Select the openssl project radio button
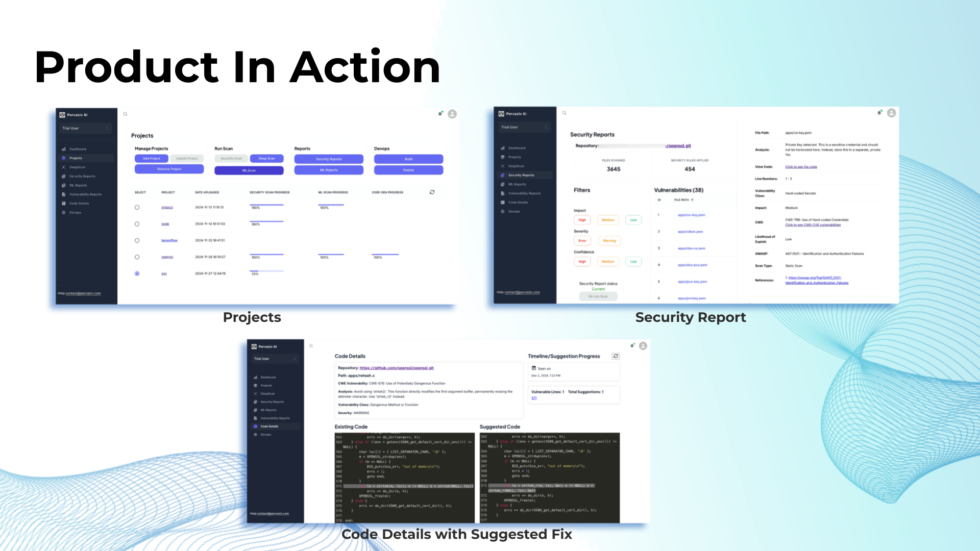The height and width of the screenshot is (551, 980). click(x=137, y=257)
